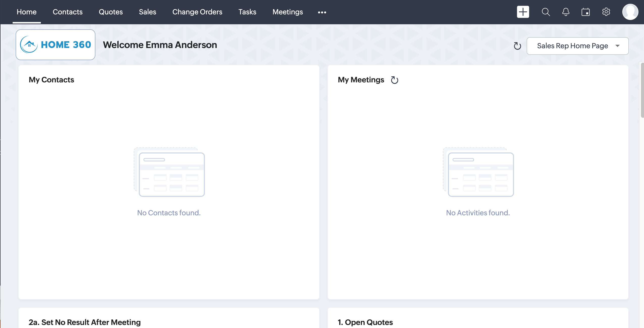Click the dropdown arrow in home page selector
The image size is (644, 328).
click(618, 46)
